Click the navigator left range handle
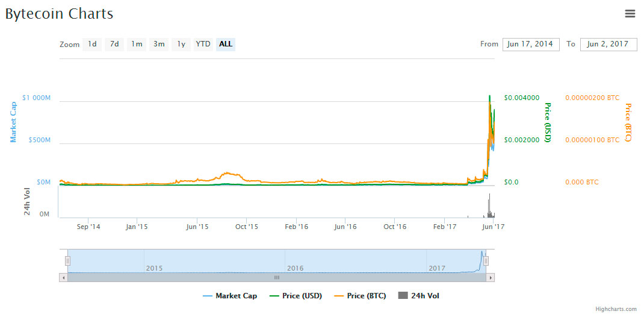 click(68, 261)
